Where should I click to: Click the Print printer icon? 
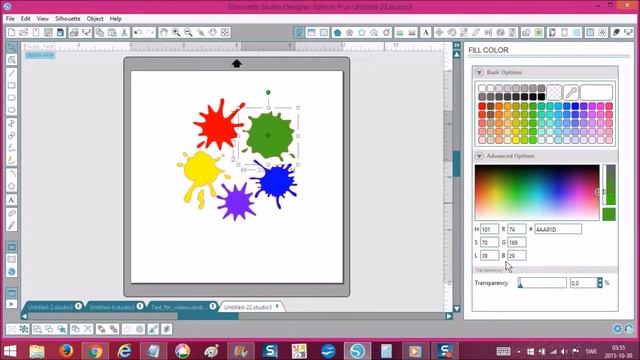(x=74, y=32)
